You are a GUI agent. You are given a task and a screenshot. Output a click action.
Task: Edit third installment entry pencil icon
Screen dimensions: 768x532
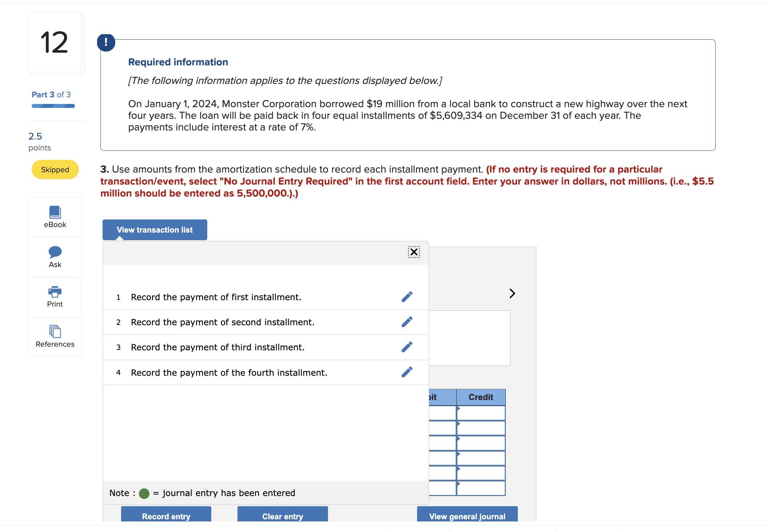[407, 347]
